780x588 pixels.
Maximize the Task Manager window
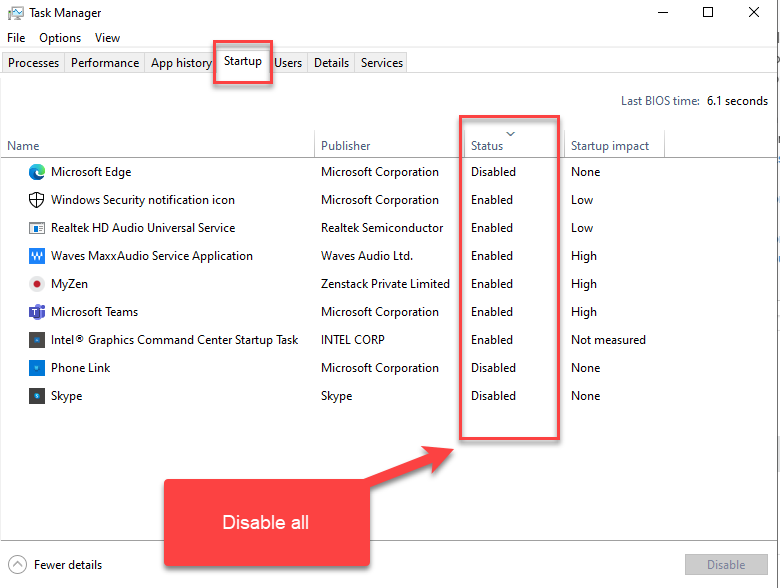[x=708, y=12]
